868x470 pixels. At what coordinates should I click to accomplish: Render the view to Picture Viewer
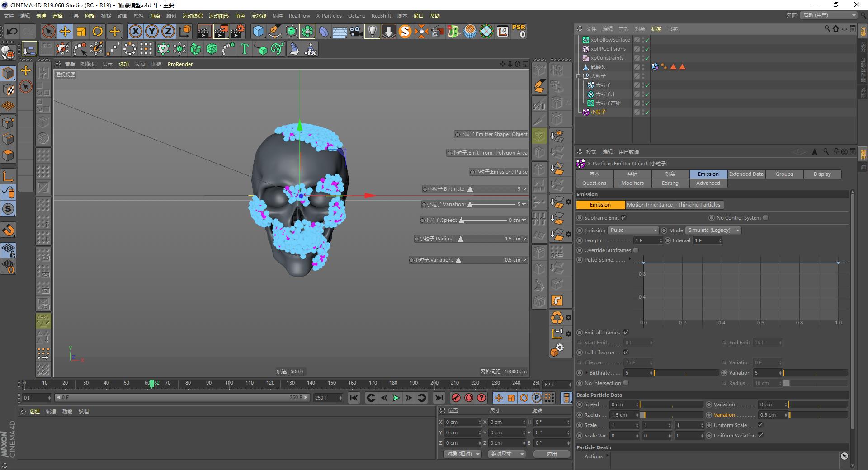221,31
